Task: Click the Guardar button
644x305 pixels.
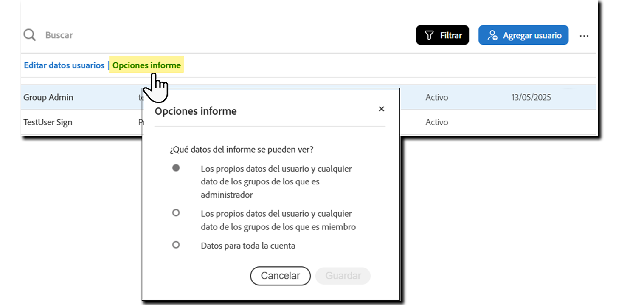Action: click(343, 276)
